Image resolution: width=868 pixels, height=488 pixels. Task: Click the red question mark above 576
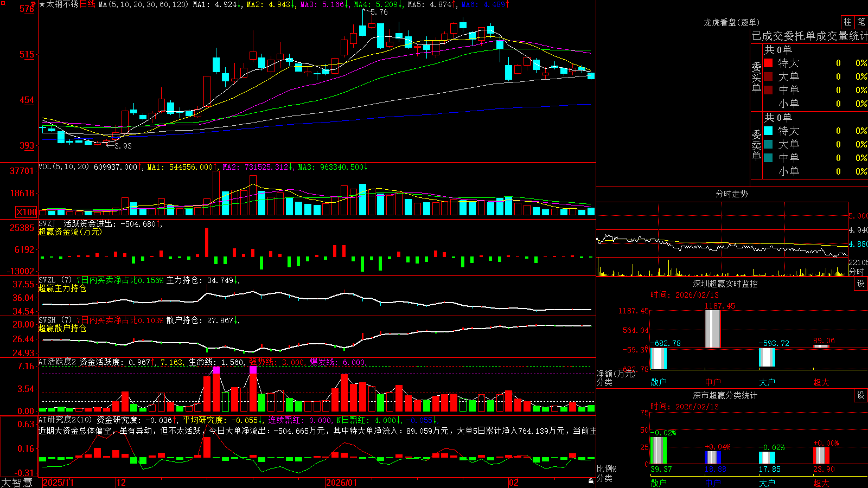coord(34,4)
